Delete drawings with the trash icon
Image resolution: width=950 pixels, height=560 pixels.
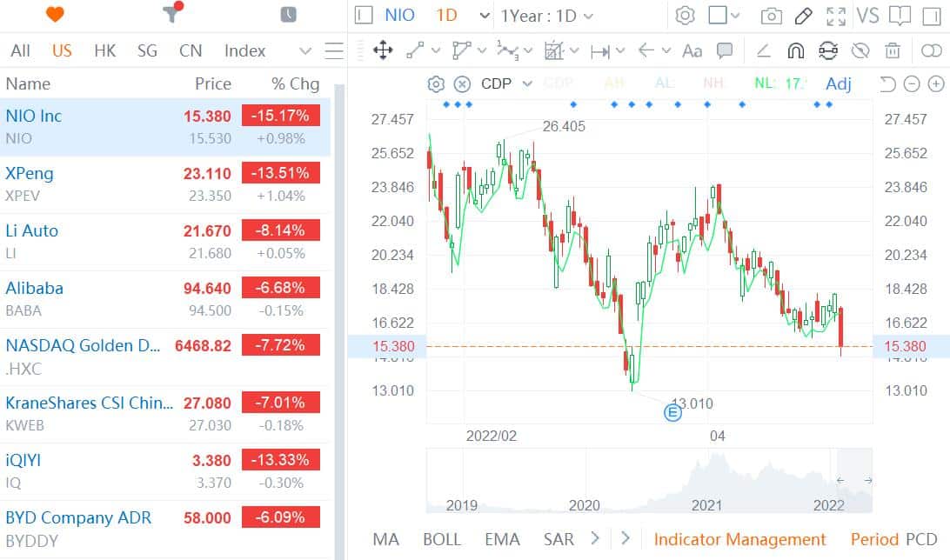coord(893,50)
